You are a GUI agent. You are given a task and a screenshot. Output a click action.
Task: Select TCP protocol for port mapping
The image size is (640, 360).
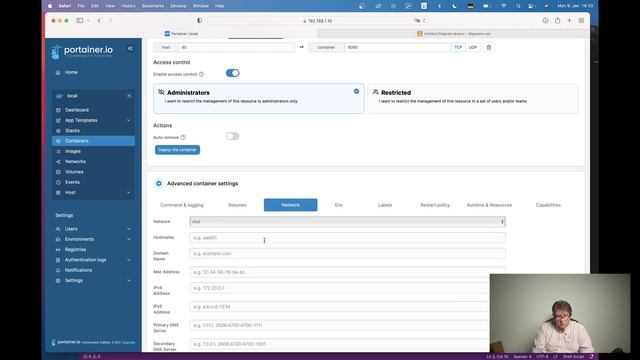click(458, 47)
